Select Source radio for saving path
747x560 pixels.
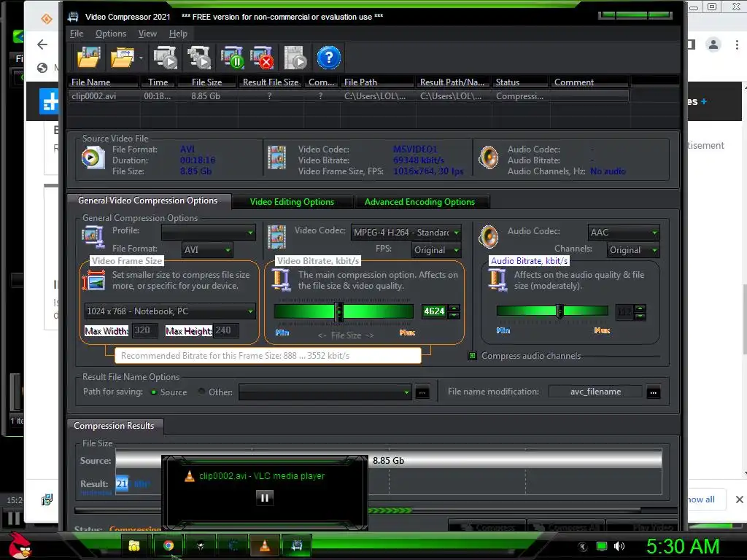click(x=154, y=392)
